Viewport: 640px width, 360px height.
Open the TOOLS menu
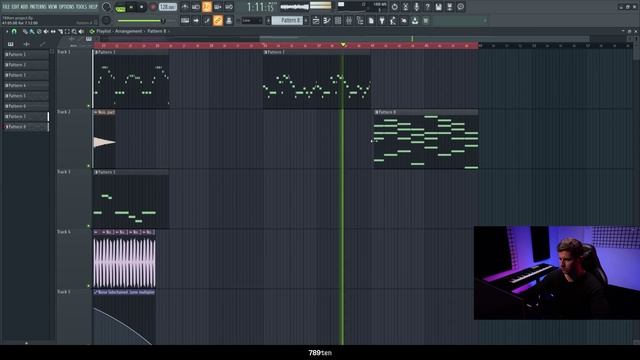point(81,7)
